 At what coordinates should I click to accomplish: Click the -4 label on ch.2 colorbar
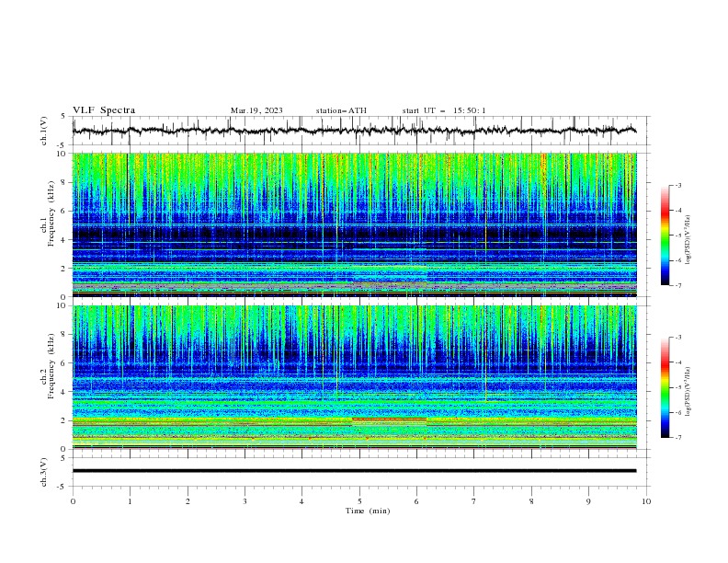click(677, 362)
